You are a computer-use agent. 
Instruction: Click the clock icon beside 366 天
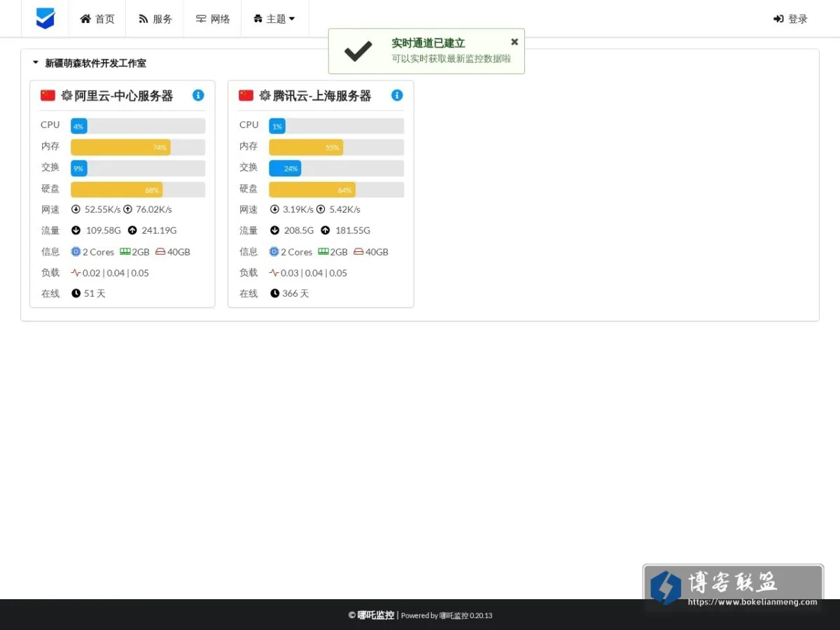pyautogui.click(x=274, y=293)
